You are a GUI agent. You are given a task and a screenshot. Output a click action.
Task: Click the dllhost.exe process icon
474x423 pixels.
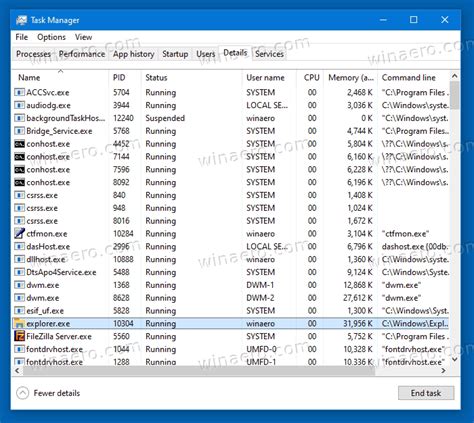(x=19, y=259)
